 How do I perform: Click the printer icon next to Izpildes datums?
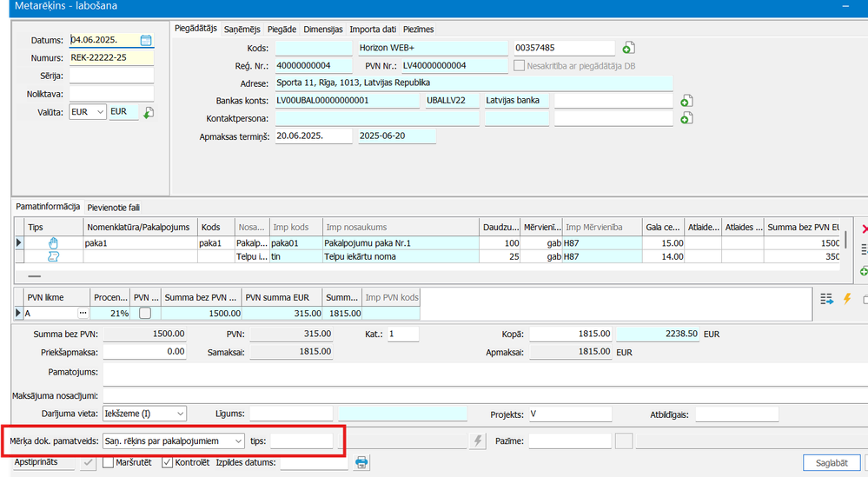point(362,462)
